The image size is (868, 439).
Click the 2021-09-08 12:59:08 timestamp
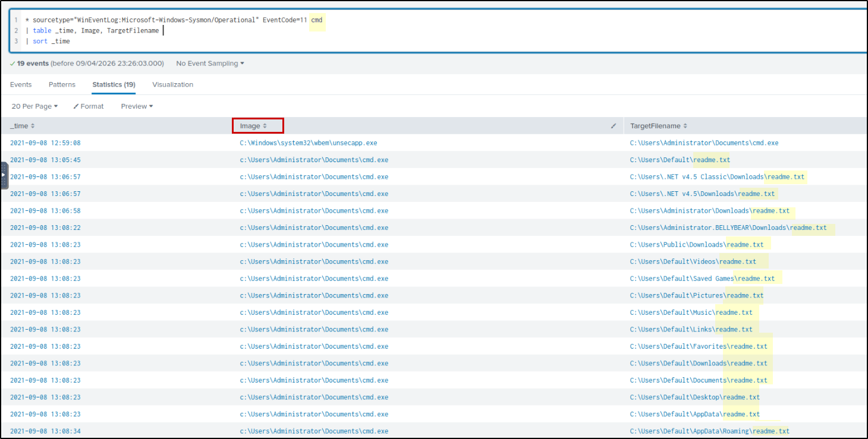pyautogui.click(x=45, y=143)
